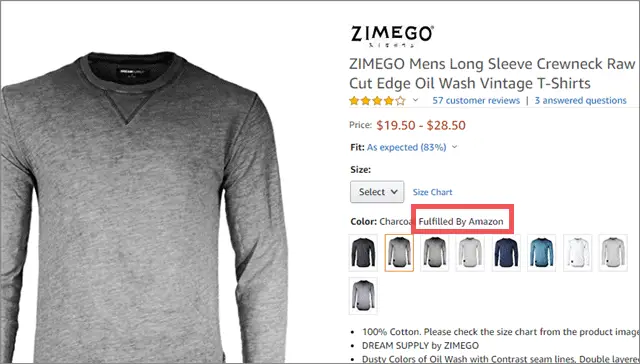
Task: Choose the teal blue shirt swatch
Action: 542,253
